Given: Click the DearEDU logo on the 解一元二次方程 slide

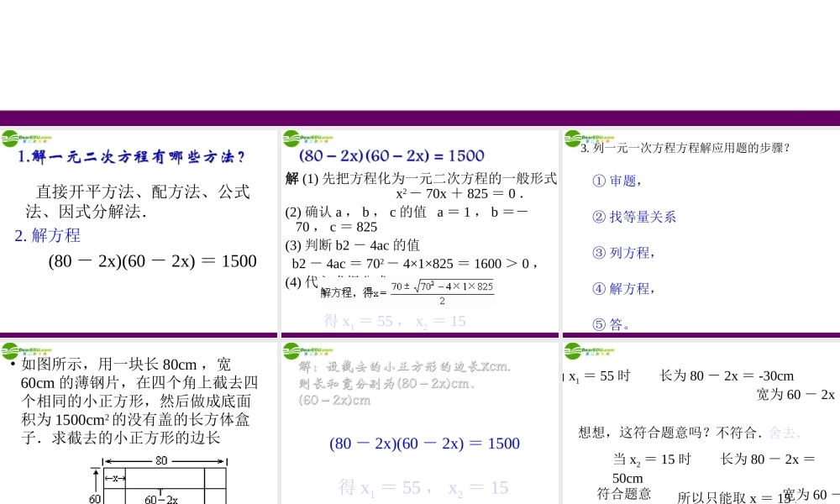Looking at the screenshot, I should 27,139.
